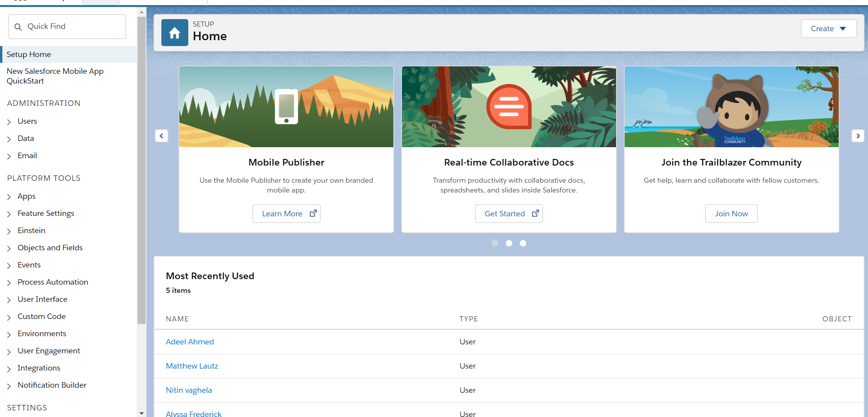Image resolution: width=868 pixels, height=417 pixels.
Task: Open New Salesforce Mobile App QuickStart
Action: pyautogui.click(x=55, y=76)
